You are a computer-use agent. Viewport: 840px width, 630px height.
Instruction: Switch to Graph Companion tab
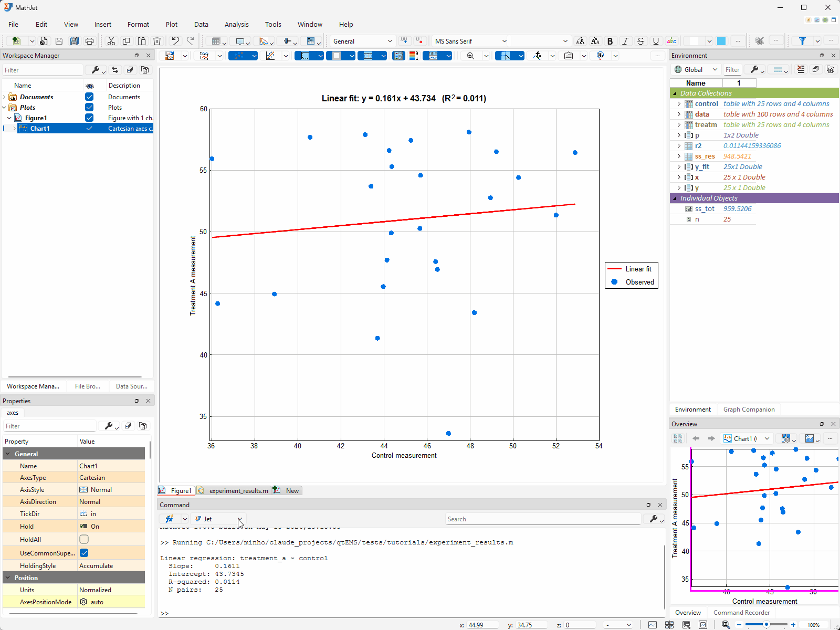tap(749, 409)
